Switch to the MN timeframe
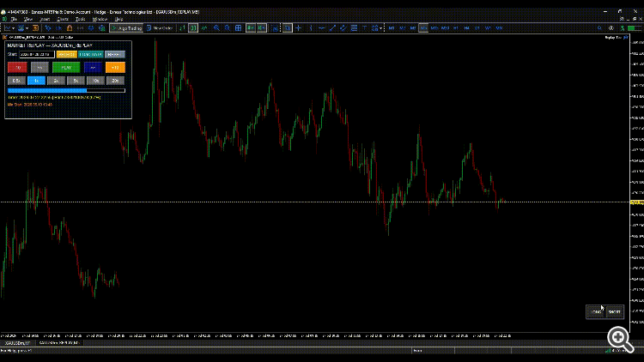The height and width of the screenshot is (362, 644). [x=499, y=28]
